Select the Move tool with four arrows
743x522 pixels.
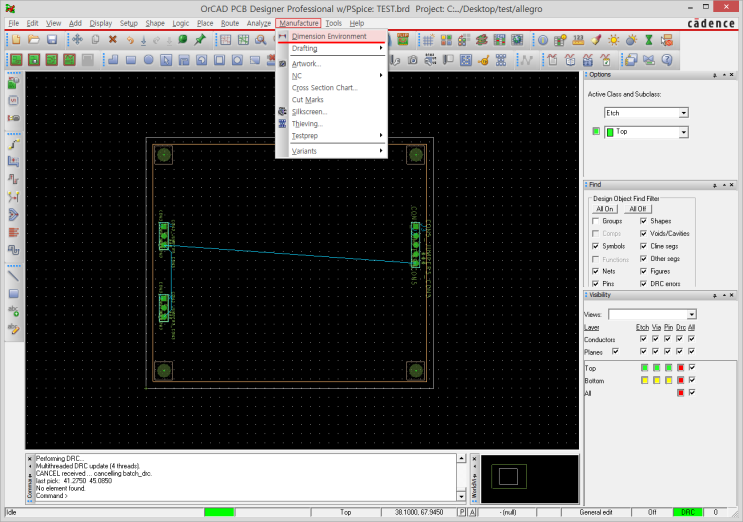[x=77, y=40]
